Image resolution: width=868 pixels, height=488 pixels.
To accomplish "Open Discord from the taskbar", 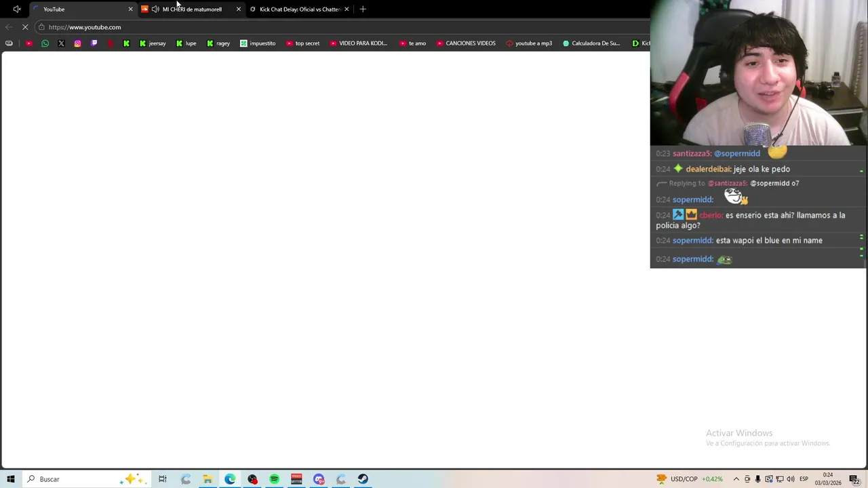I will (319, 479).
